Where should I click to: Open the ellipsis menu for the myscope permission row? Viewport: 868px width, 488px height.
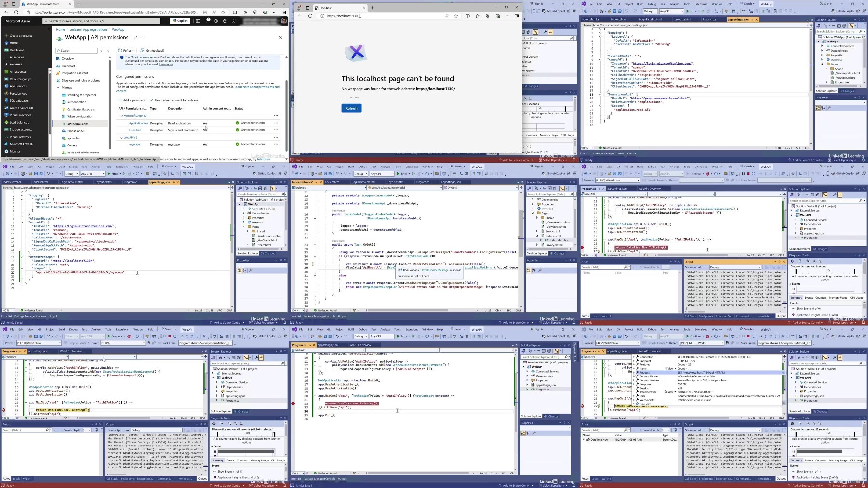point(276,144)
